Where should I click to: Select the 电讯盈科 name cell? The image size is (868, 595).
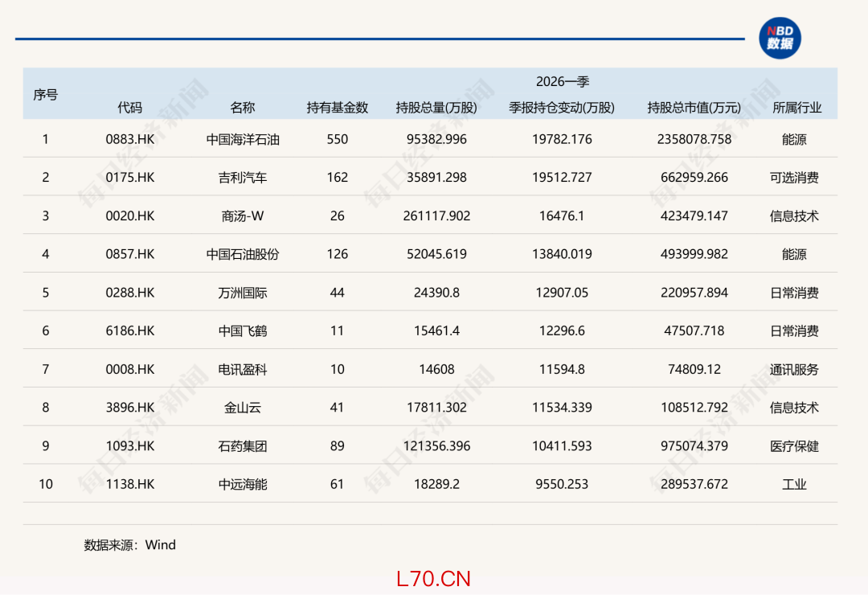[243, 370]
